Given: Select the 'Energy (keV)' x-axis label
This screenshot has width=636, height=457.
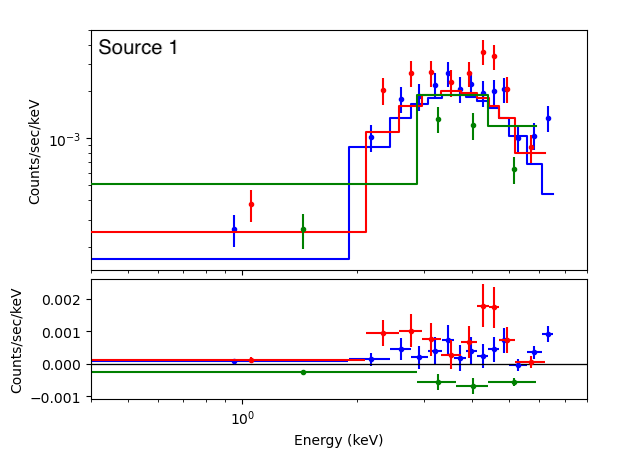Looking at the screenshot, I should coord(339,440).
